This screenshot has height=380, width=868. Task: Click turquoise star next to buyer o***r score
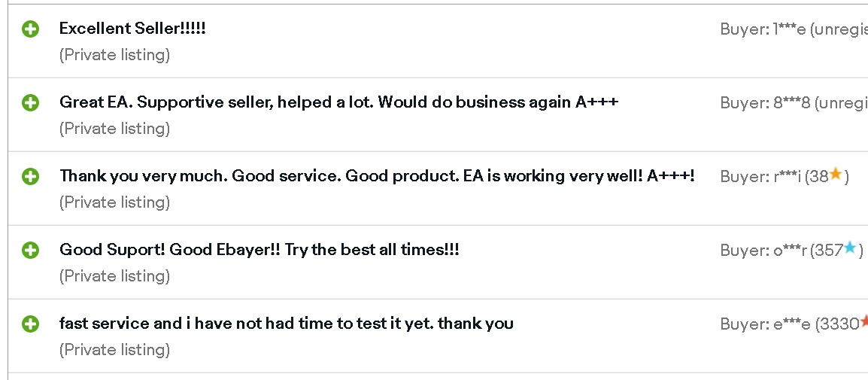[850, 248]
